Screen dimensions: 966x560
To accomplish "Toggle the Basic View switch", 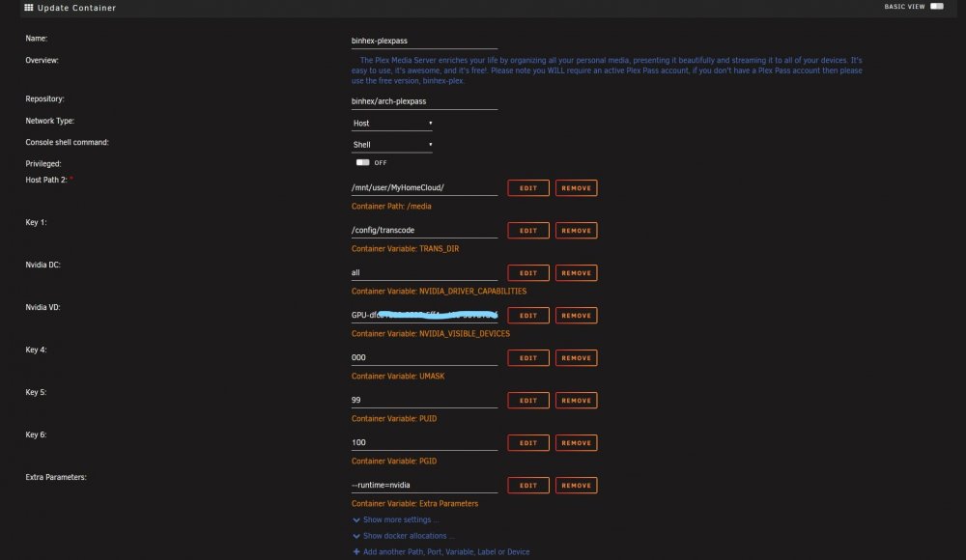I will (x=936, y=6).
